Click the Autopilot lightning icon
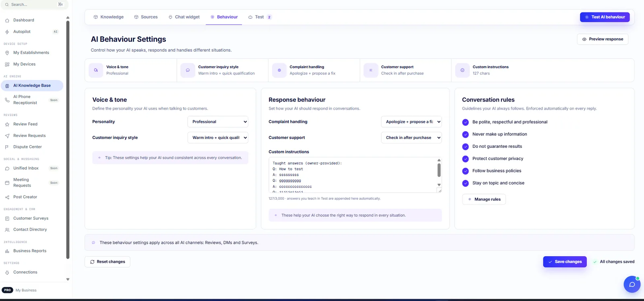The image size is (644, 301). (x=7, y=32)
